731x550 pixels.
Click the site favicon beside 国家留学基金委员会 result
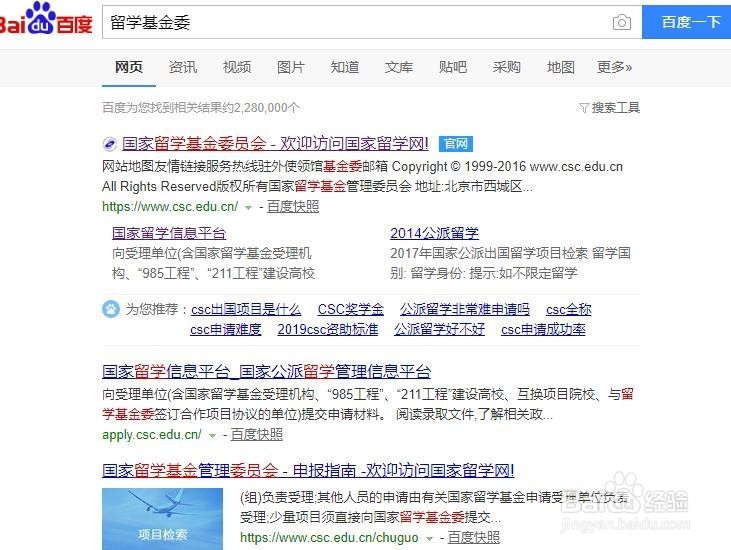pyautogui.click(x=110, y=144)
